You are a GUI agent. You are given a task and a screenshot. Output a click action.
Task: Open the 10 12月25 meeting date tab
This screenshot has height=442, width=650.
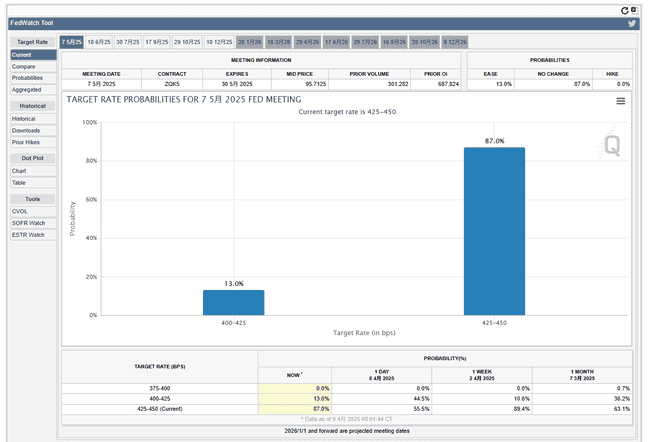point(219,42)
